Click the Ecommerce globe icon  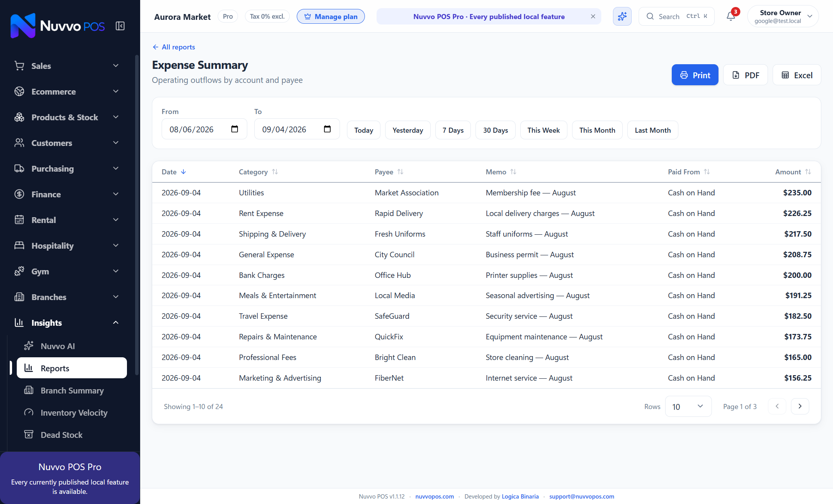point(19,91)
